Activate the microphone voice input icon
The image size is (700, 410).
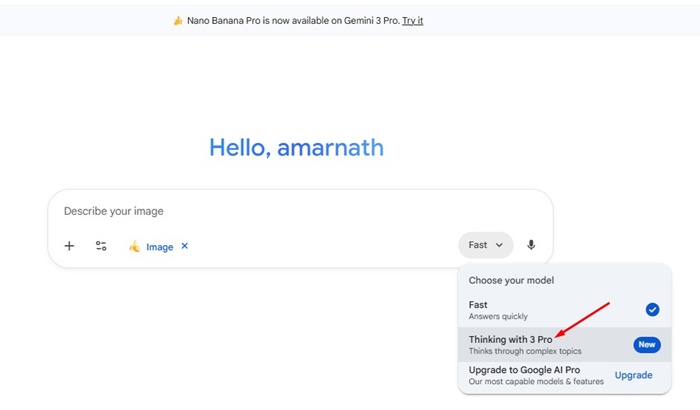[531, 245]
